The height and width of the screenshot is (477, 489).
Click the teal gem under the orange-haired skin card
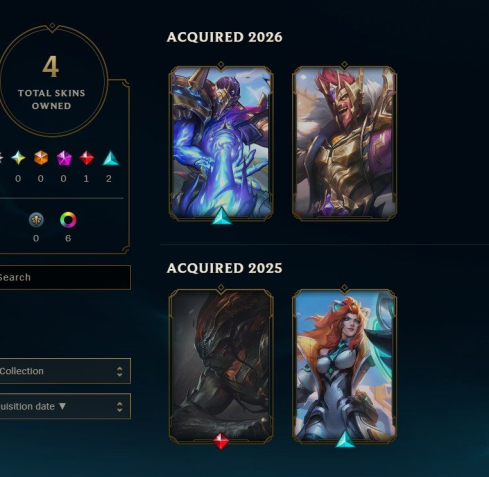coord(345,439)
